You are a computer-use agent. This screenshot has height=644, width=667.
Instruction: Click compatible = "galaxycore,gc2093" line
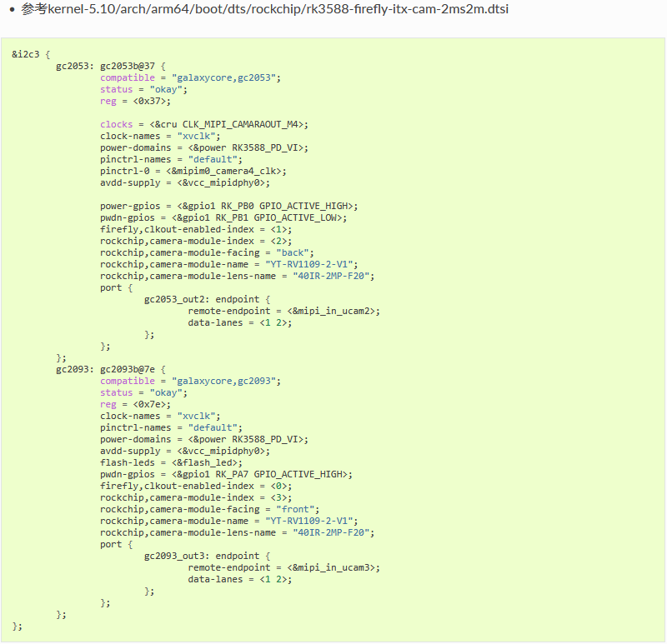point(190,381)
